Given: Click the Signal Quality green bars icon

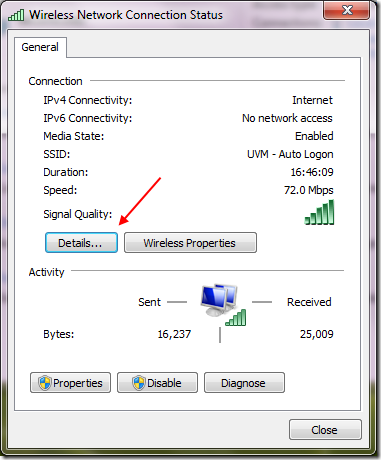Looking at the screenshot, I should 319,212.
